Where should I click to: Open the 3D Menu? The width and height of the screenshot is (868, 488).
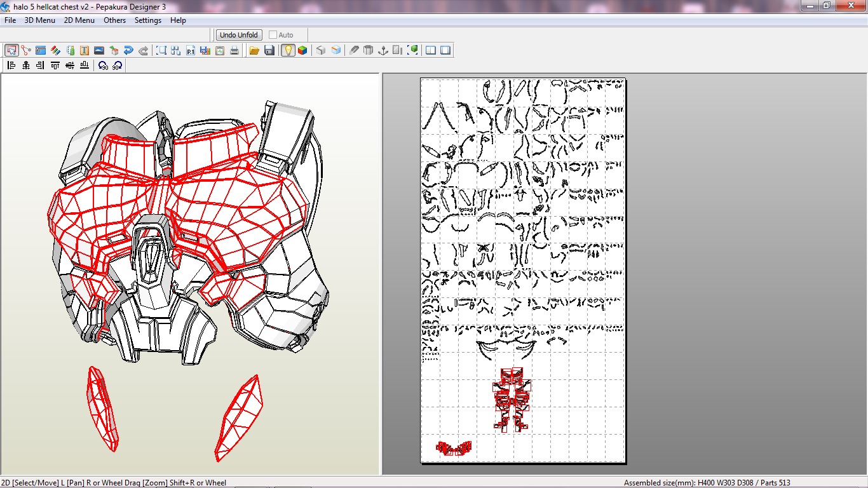coord(40,20)
